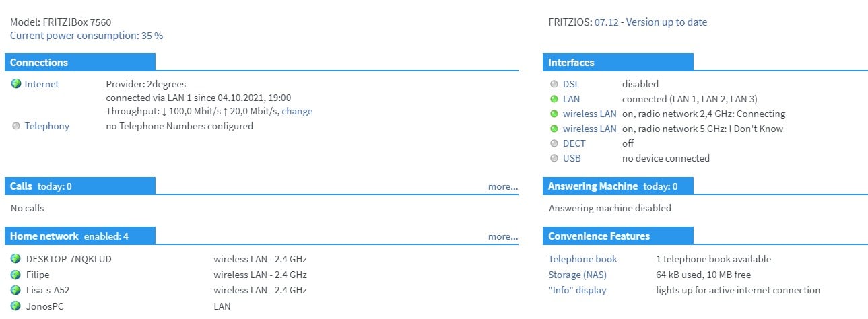The height and width of the screenshot is (319, 868).
Task: Open Storage (NAS) link
Action: pyautogui.click(x=582, y=275)
